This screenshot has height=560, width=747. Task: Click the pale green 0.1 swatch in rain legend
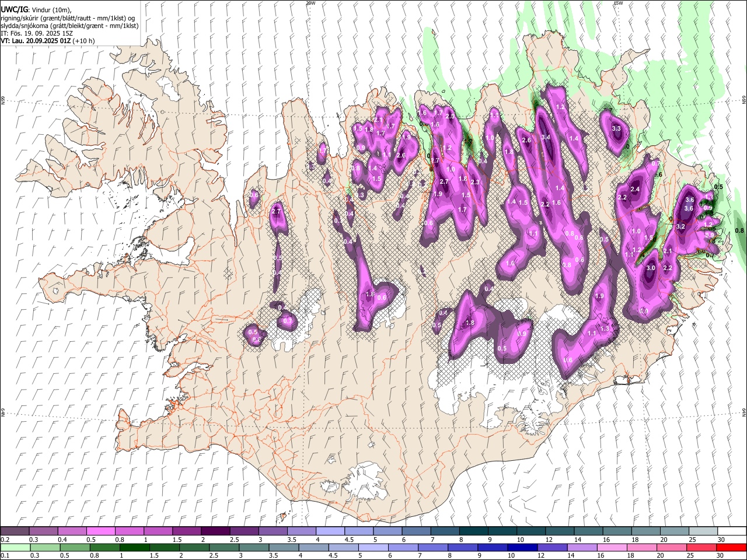pyautogui.click(x=16, y=547)
